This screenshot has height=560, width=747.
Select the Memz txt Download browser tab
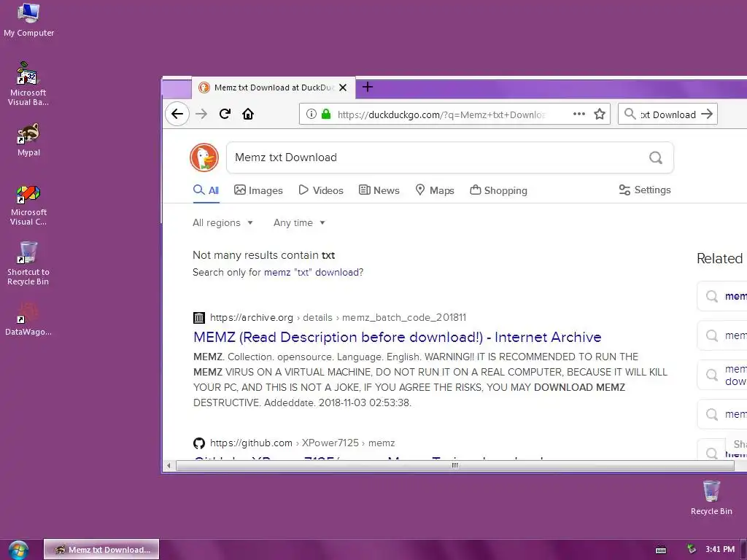274,87
